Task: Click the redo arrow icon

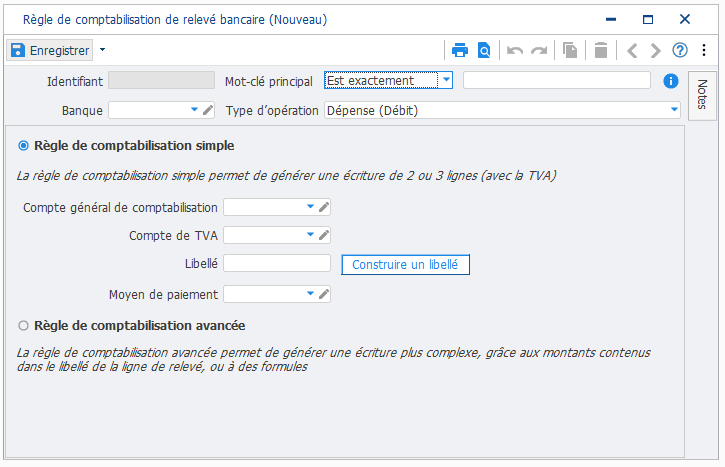Action: [539, 50]
